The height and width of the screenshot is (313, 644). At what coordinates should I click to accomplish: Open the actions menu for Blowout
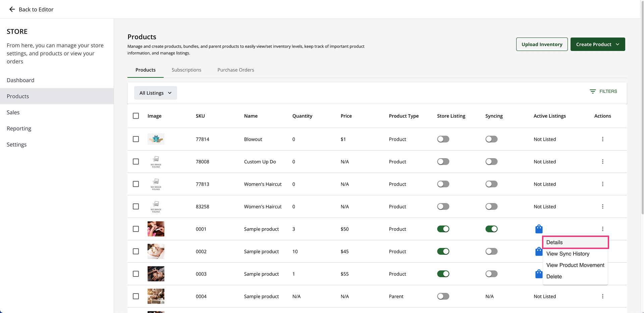pyautogui.click(x=602, y=139)
